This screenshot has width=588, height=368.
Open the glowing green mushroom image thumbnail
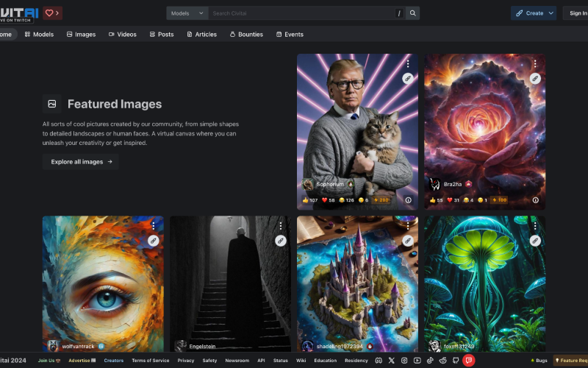tap(484, 284)
